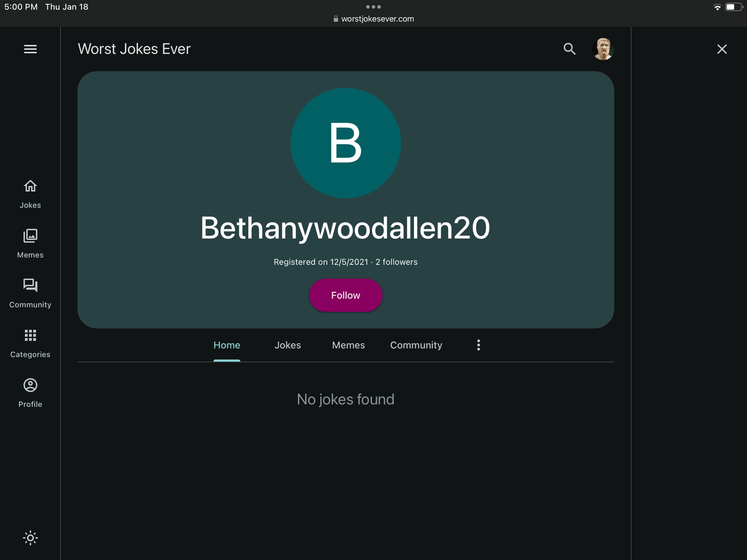Go to Jokes in the sidebar
This screenshot has width=747, height=560.
pyautogui.click(x=30, y=194)
